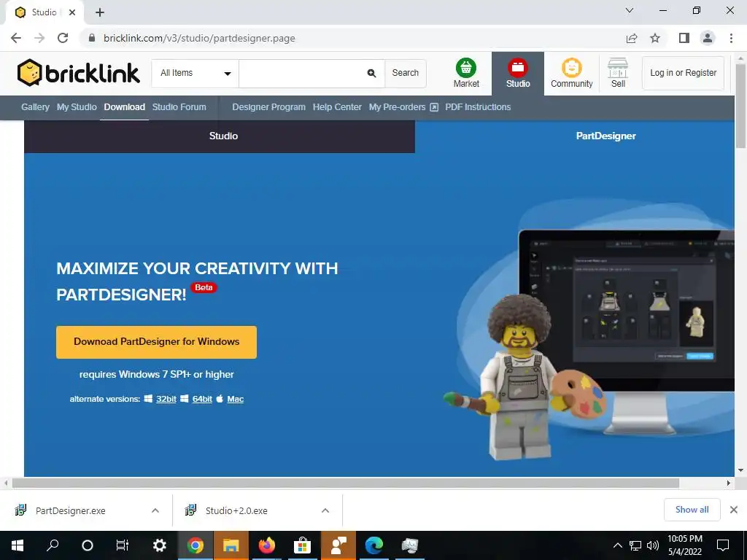Open My Pre-orders page
The width and height of the screenshot is (747, 560).
click(403, 107)
